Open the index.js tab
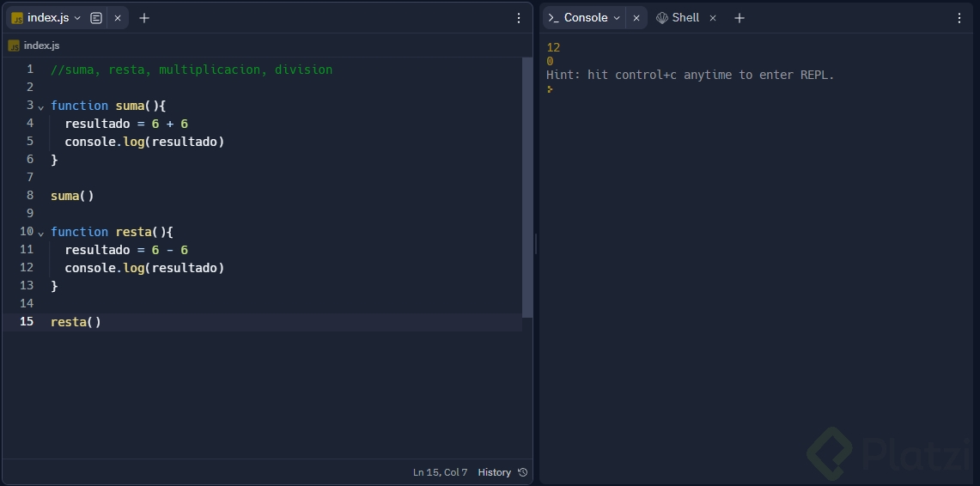The image size is (980, 486). 47,17
